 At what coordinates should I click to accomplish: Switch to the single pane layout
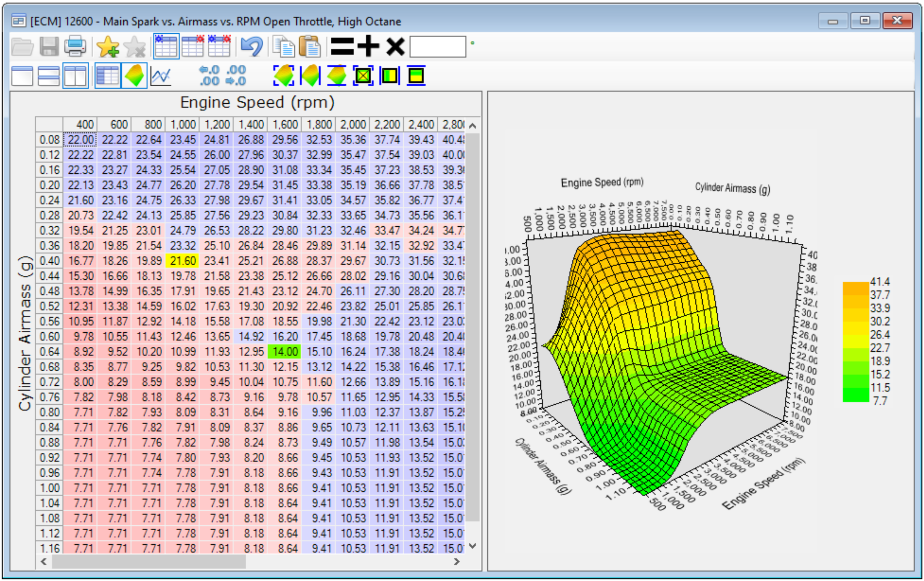pyautogui.click(x=22, y=76)
